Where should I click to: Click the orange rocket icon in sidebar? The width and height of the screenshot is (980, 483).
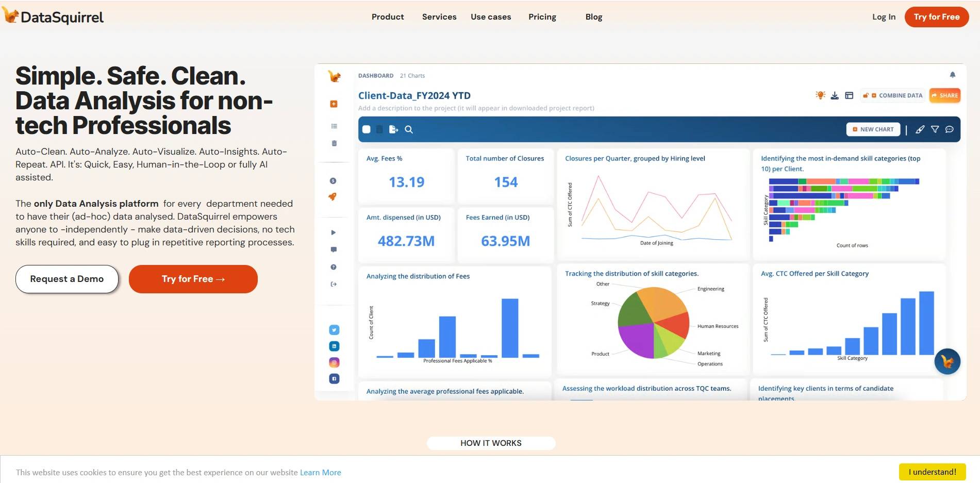[x=333, y=196]
